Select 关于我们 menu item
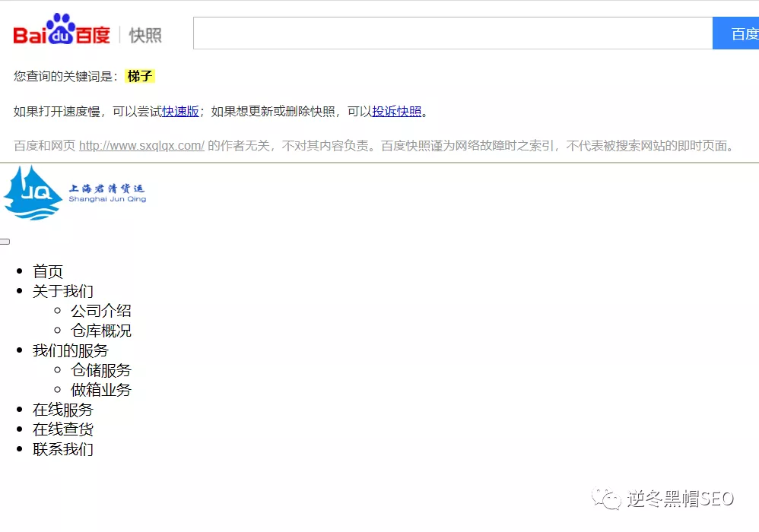The height and width of the screenshot is (532, 759). 63,291
